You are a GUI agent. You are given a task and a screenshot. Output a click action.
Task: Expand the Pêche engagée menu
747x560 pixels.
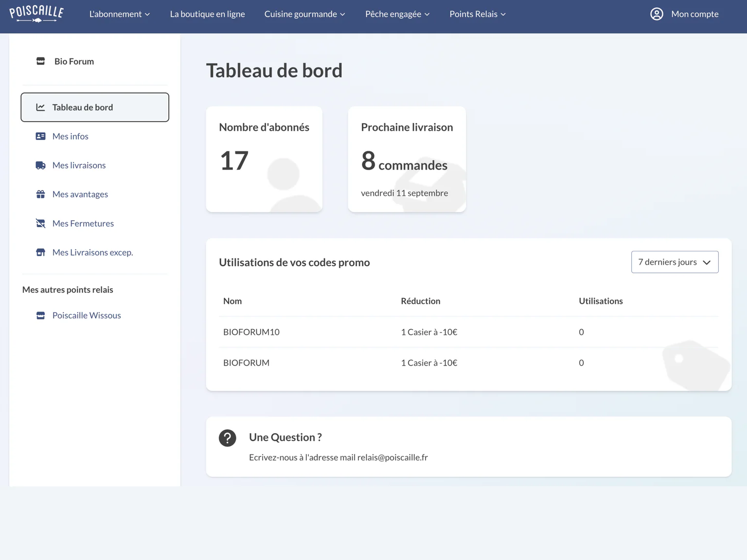(398, 14)
